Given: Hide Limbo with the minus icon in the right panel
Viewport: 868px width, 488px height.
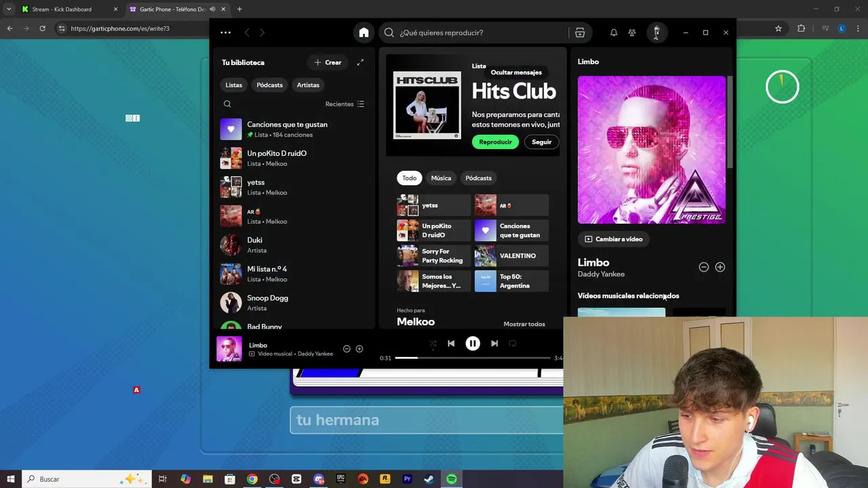Looking at the screenshot, I should 704,267.
